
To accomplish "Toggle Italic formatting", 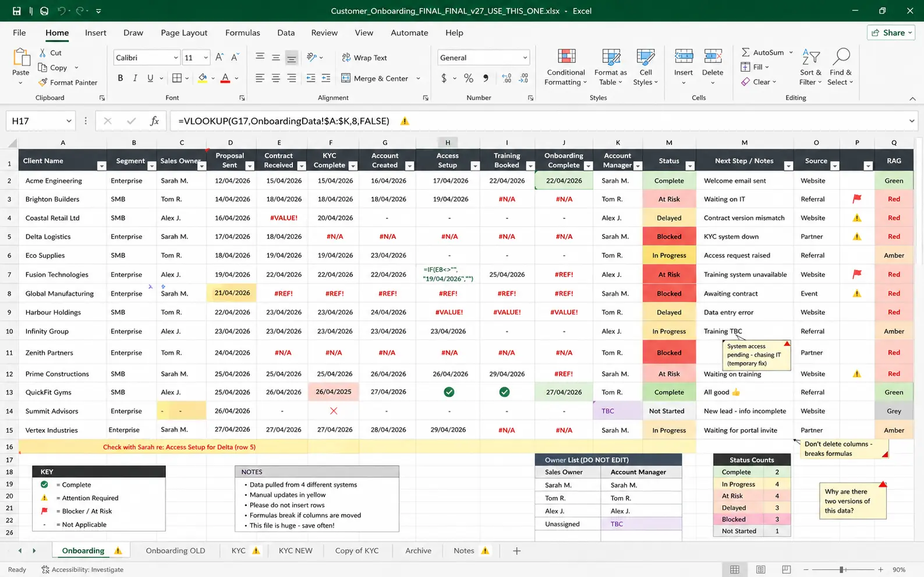I will point(135,78).
